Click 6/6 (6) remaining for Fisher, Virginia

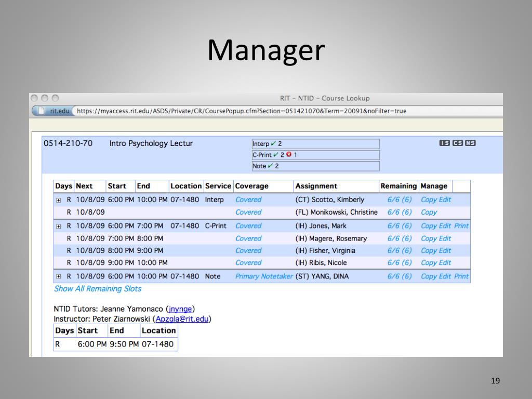pos(400,251)
